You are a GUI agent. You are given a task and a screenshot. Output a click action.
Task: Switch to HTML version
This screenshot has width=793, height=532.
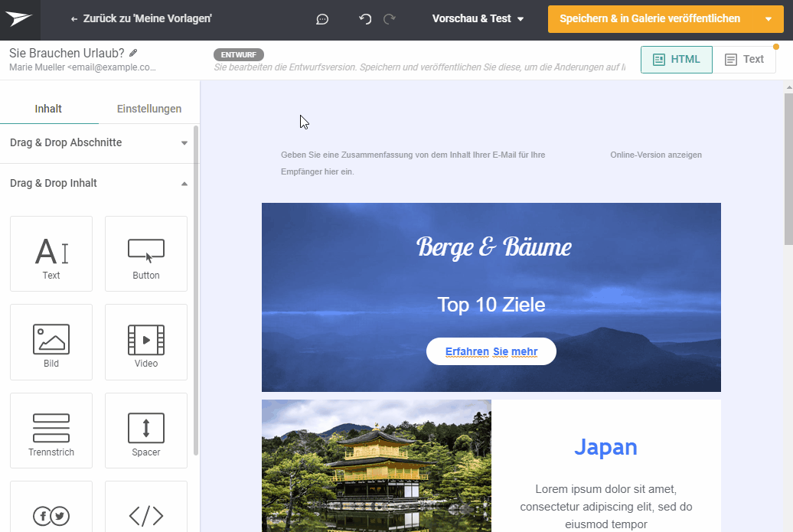(x=676, y=60)
